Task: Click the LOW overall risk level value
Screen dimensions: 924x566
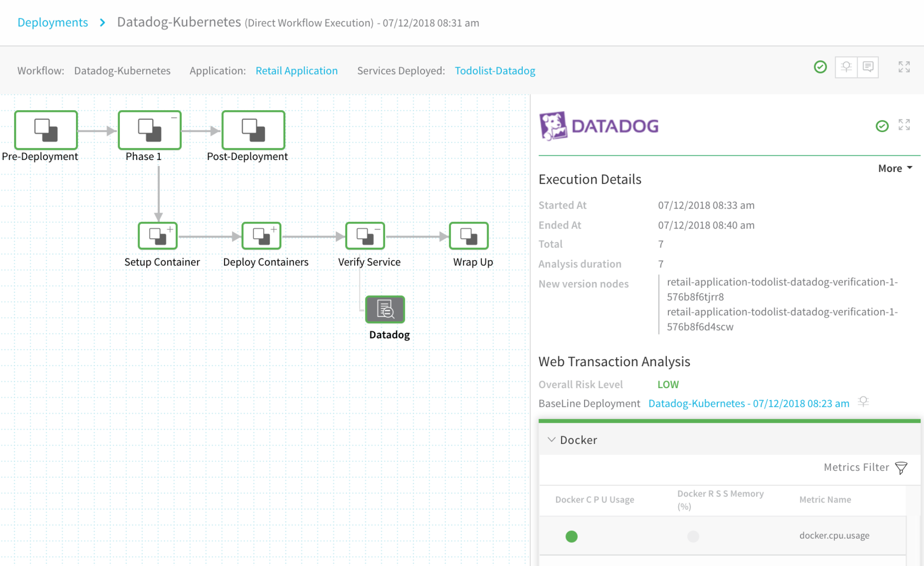Action: pos(668,384)
